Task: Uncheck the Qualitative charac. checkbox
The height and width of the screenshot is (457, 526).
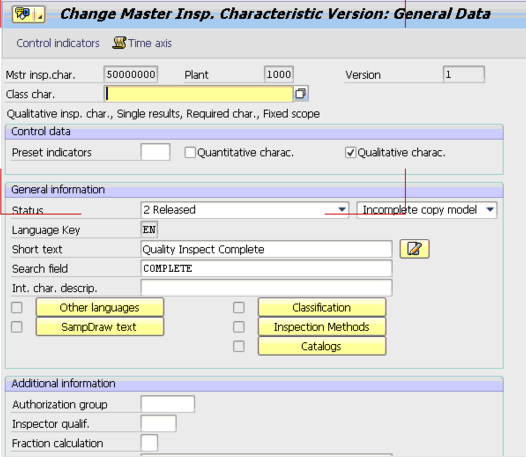Action: (x=350, y=152)
